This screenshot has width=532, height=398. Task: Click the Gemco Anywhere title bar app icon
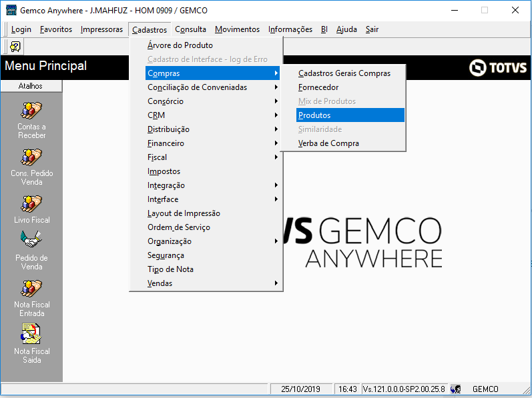pos(11,10)
